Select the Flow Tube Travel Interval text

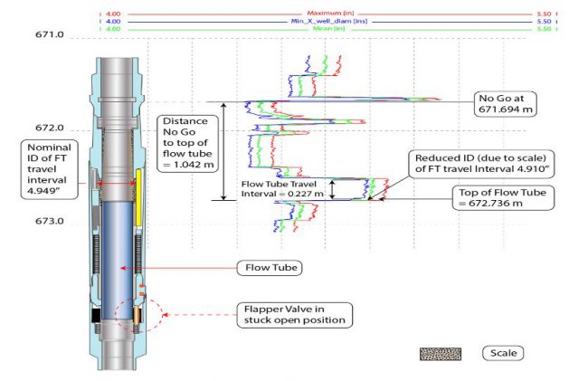tap(283, 189)
